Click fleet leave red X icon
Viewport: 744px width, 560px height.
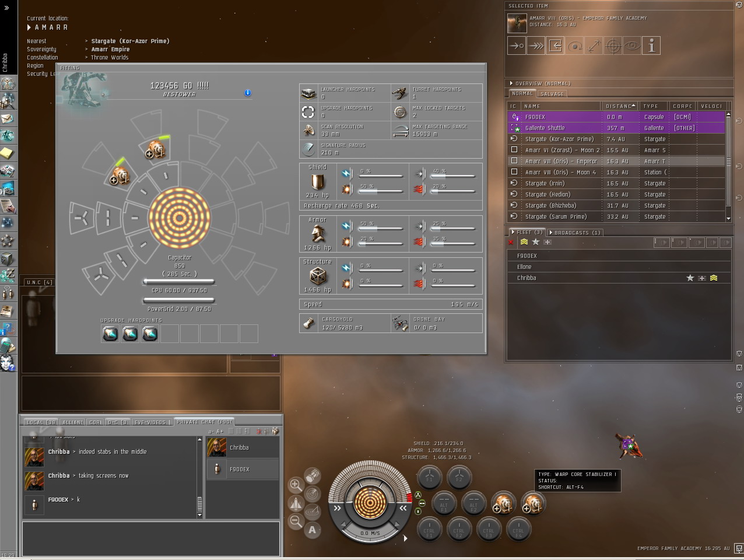click(511, 242)
